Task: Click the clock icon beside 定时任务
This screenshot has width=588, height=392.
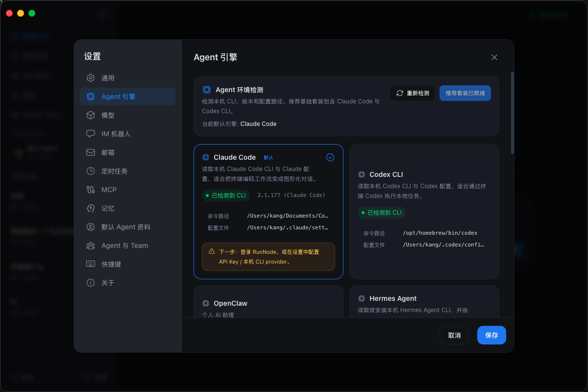Action: pos(91,171)
